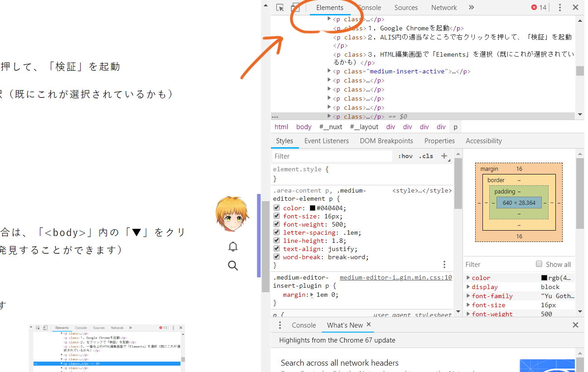The height and width of the screenshot is (372, 588).
Task: Switch to the Network tab
Action: pyautogui.click(x=444, y=8)
